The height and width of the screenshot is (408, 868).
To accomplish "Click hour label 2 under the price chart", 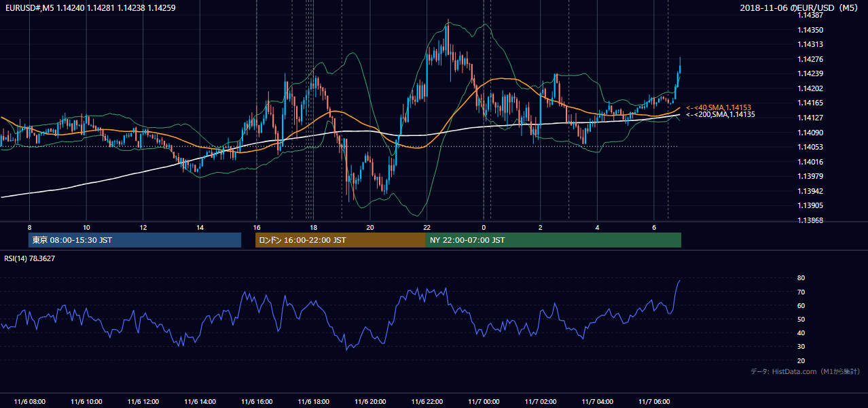I will point(541,227).
